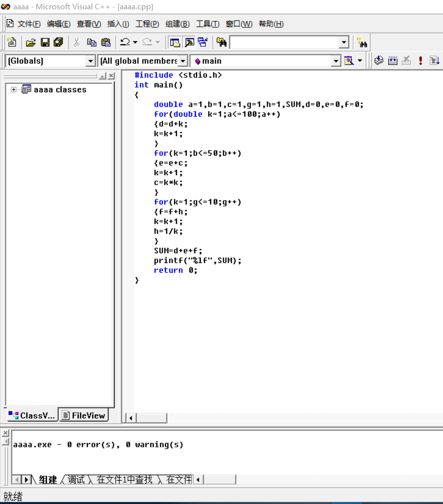Click the 'for(k=1;g<=10;g++)' code line
Viewport: 443px width, 504px height.
point(197,202)
